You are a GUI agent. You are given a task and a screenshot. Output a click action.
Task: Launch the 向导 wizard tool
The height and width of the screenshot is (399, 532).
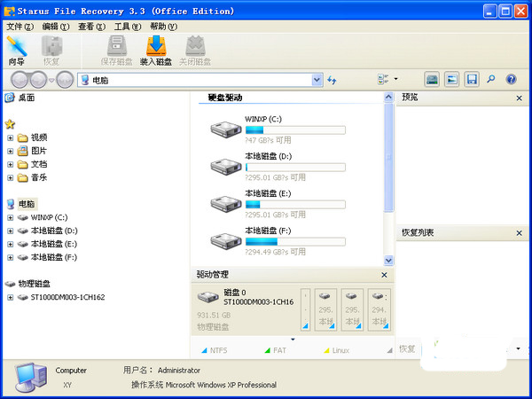pyautogui.click(x=16, y=51)
